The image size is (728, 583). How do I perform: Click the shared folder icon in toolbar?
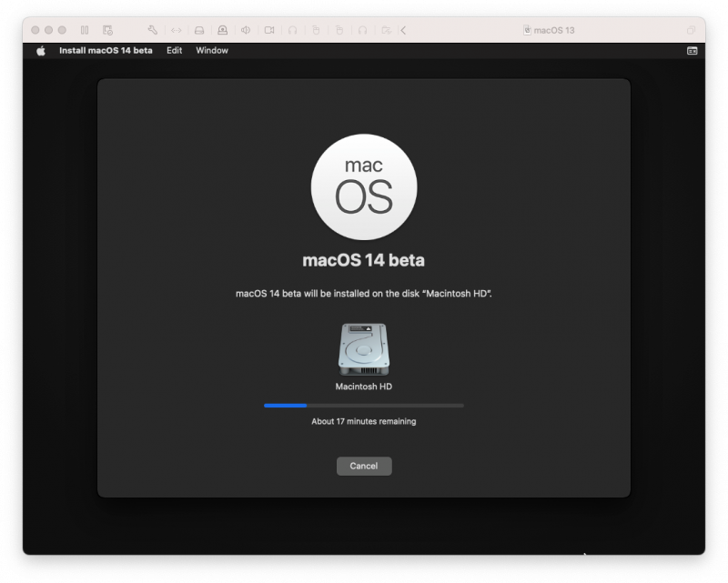pos(386,30)
